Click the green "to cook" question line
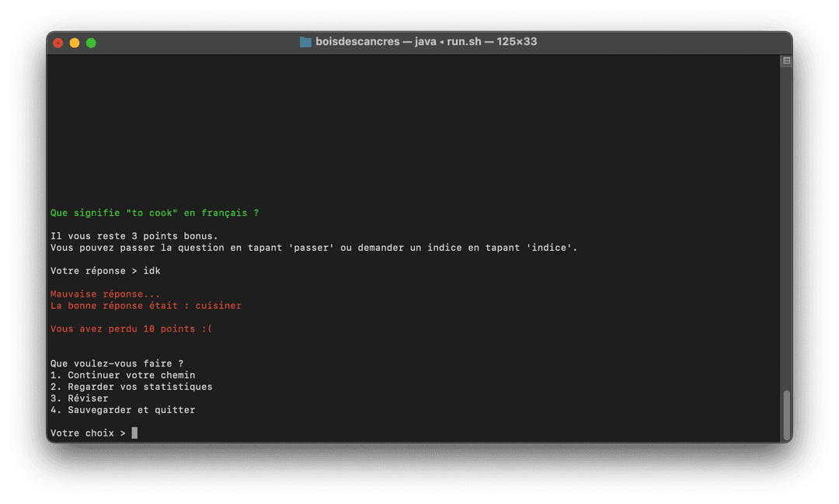Screen dimensions: 839x504 pos(154,213)
